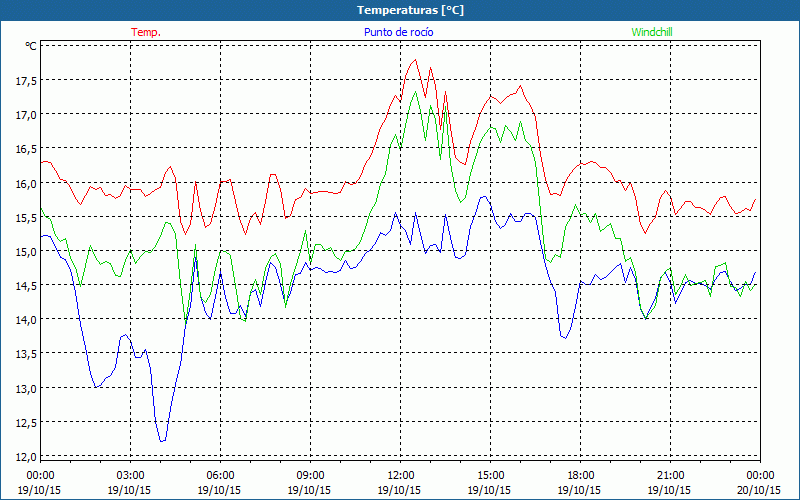Click the 12:00 time label on the x-axis
This screenshot has width=800, height=500.
pos(400,476)
